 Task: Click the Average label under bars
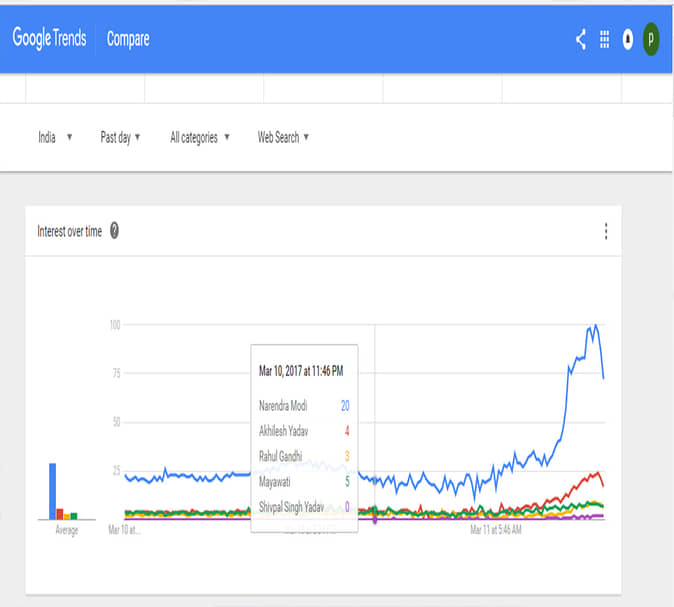66,531
